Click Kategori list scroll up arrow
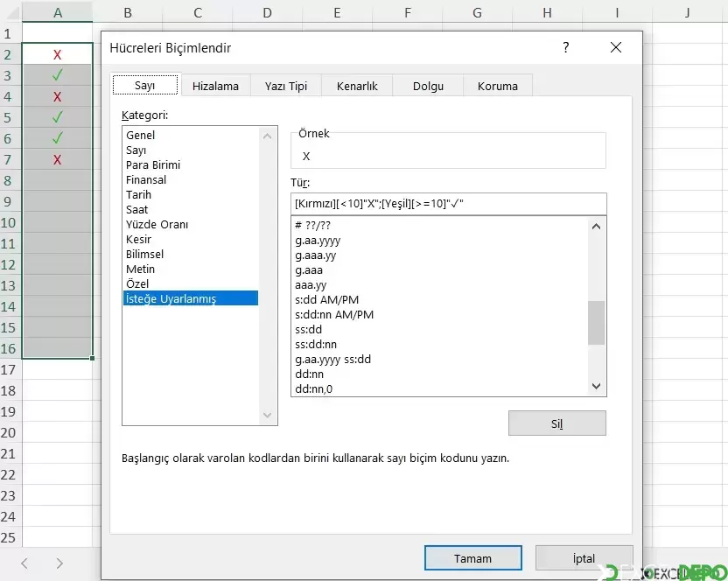728x581 pixels. click(x=267, y=136)
